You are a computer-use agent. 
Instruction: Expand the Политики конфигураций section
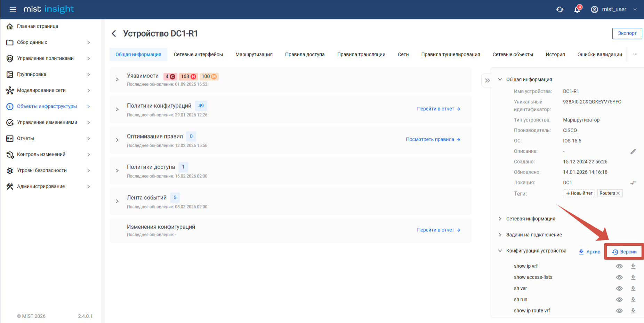(117, 110)
